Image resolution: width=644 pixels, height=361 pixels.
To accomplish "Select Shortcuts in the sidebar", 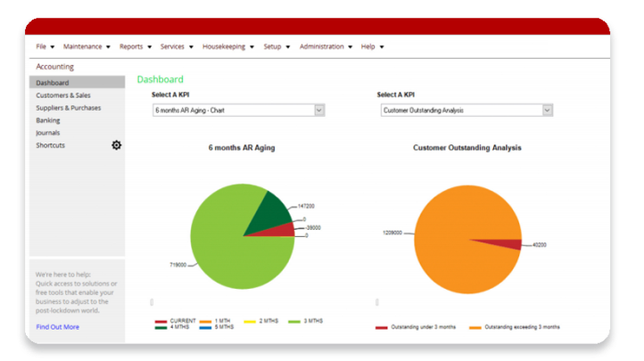I will (x=50, y=145).
